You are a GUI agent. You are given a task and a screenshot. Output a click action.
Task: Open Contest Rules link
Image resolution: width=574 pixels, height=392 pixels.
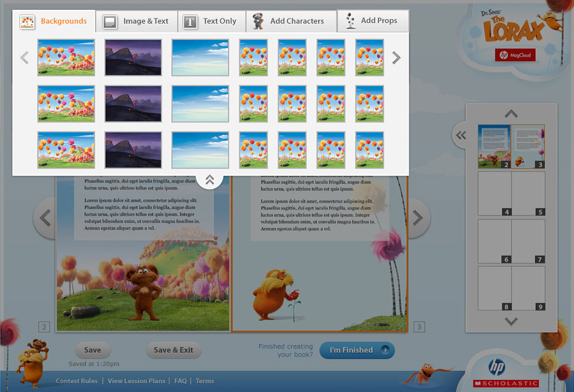click(76, 381)
